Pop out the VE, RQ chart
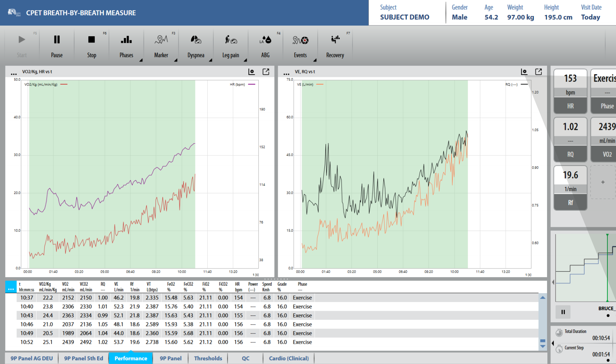616x364 pixels. coord(538,72)
